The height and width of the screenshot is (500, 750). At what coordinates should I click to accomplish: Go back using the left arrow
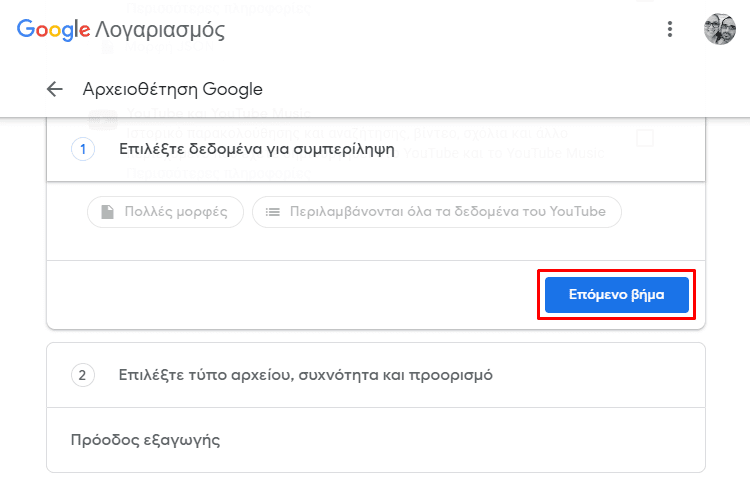(x=55, y=89)
